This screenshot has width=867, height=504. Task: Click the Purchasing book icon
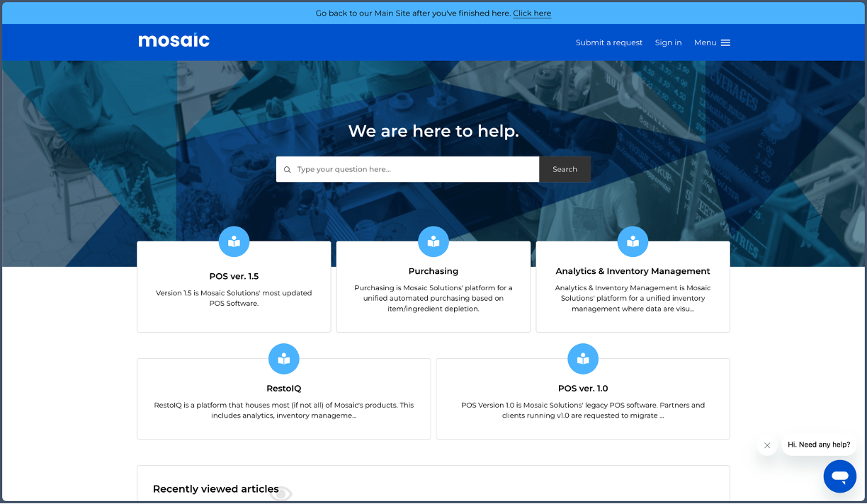(433, 242)
